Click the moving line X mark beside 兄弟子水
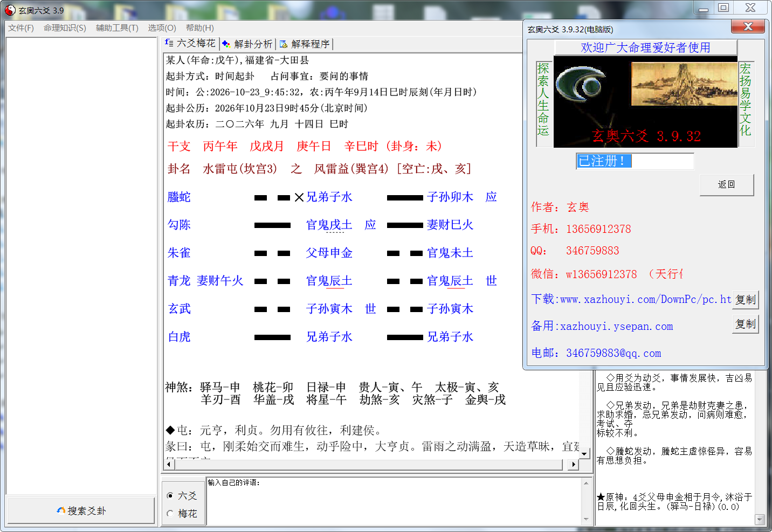 click(x=299, y=198)
